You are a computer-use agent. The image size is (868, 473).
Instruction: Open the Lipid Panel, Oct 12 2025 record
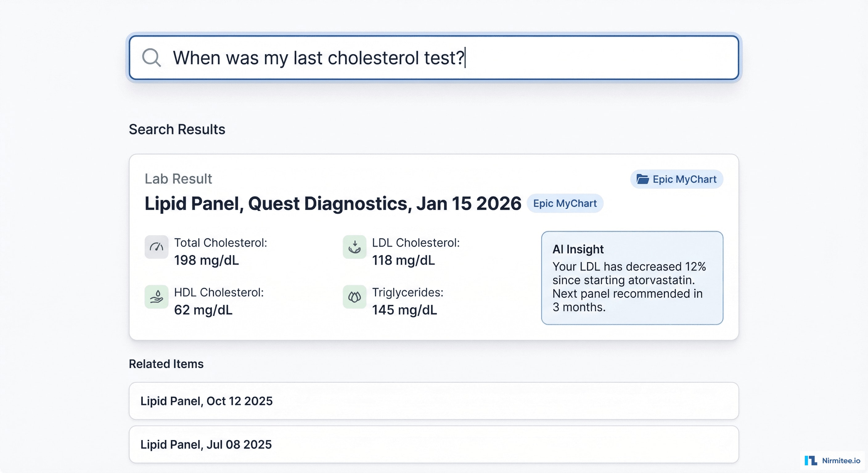[207, 401]
